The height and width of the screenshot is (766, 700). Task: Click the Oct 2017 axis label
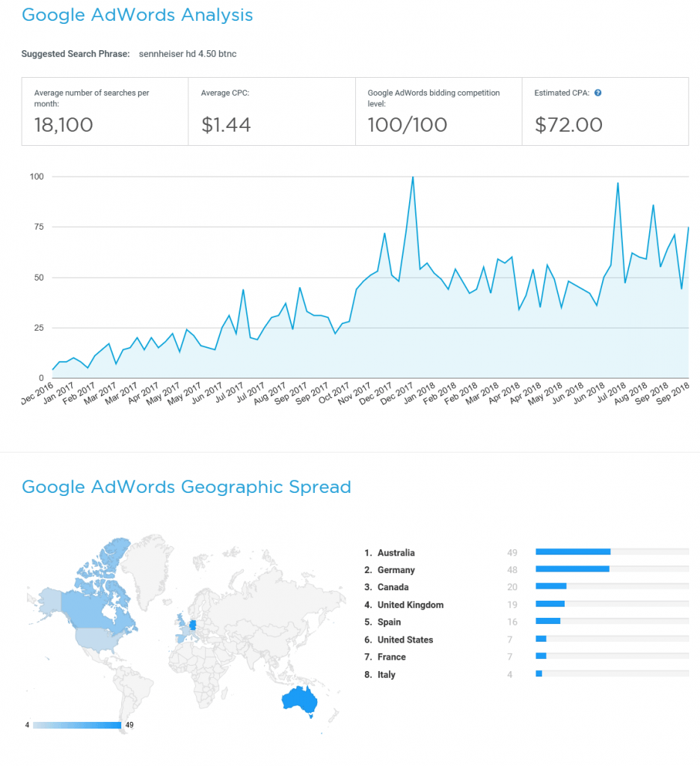pyautogui.click(x=334, y=393)
